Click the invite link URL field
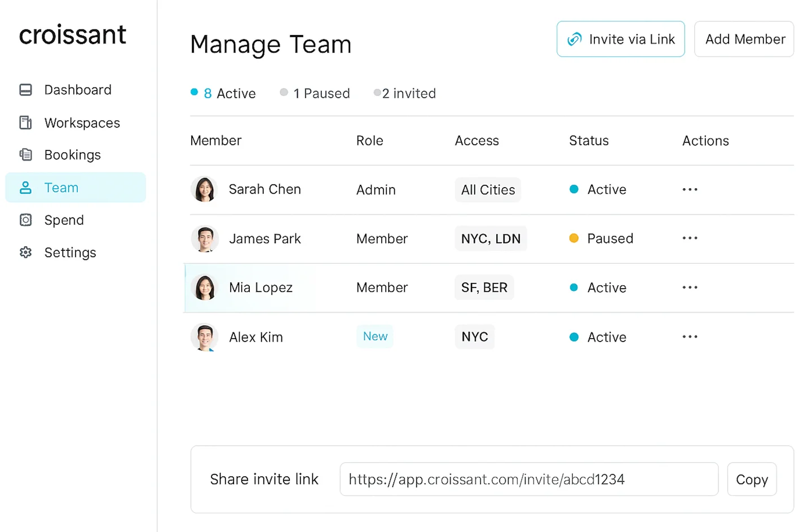The width and height of the screenshot is (812, 532). (x=529, y=479)
